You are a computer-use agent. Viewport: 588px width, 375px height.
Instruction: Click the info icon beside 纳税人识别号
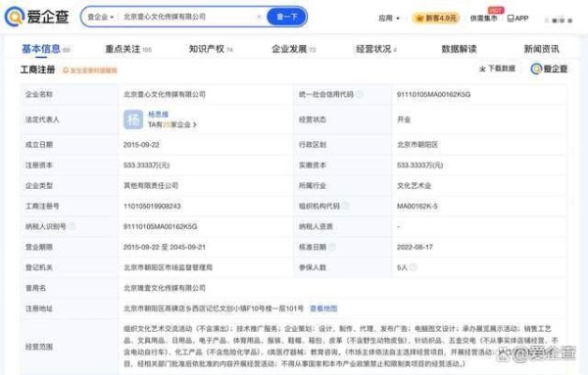click(72, 226)
